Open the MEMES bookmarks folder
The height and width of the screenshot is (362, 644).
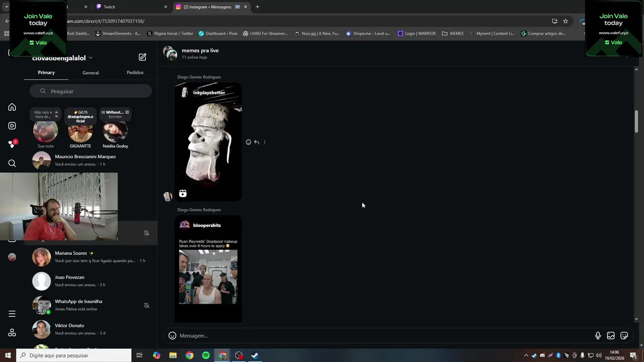(453, 34)
